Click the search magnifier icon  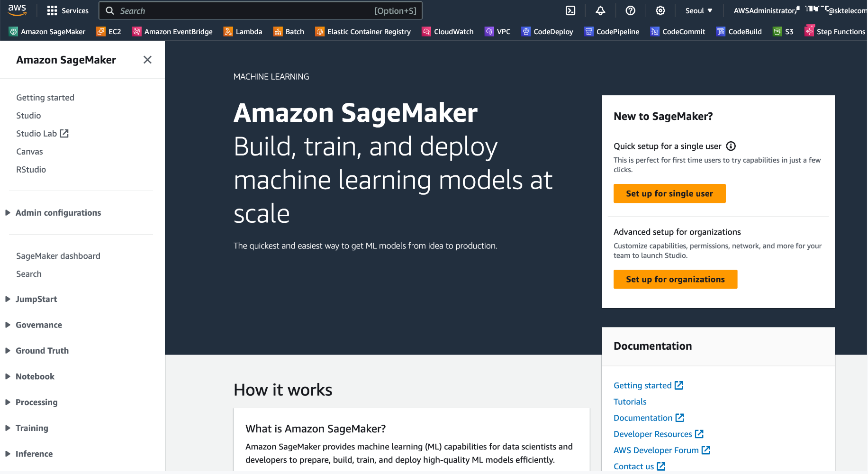110,10
